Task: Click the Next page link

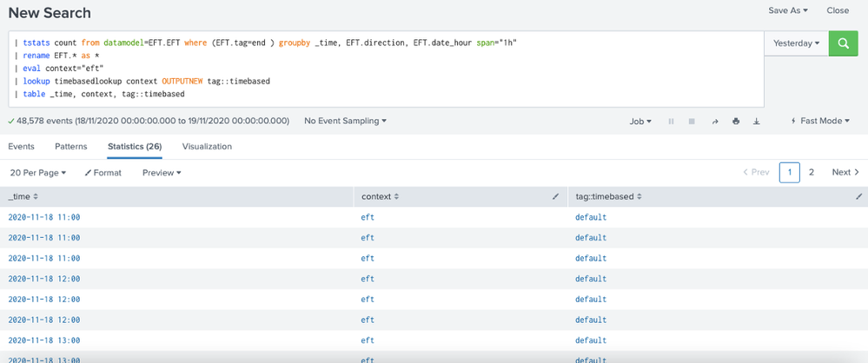Action: pyautogui.click(x=845, y=172)
